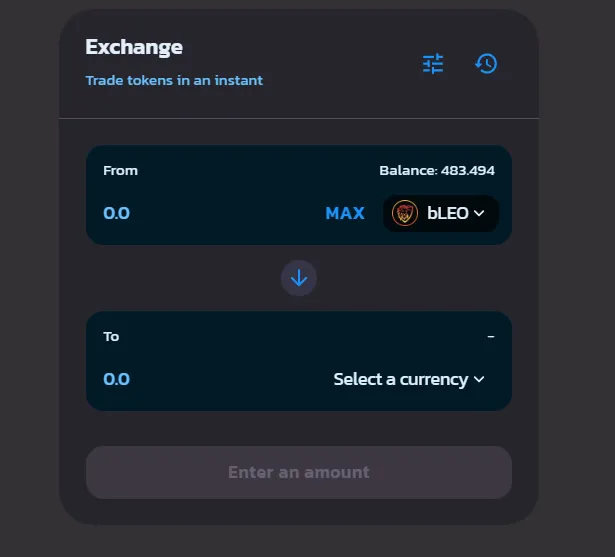This screenshot has height=557, width=615.
Task: Click the Balance: 483.494 text
Action: tap(437, 171)
